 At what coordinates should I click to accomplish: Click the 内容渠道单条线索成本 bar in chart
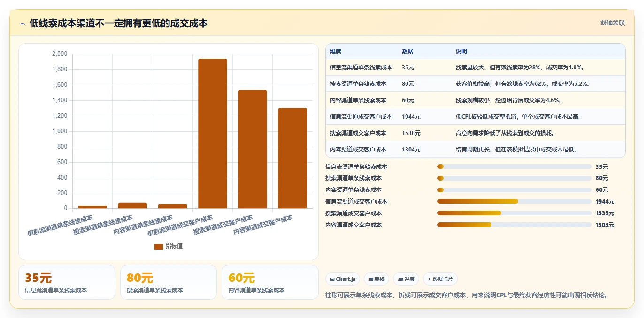point(172,206)
